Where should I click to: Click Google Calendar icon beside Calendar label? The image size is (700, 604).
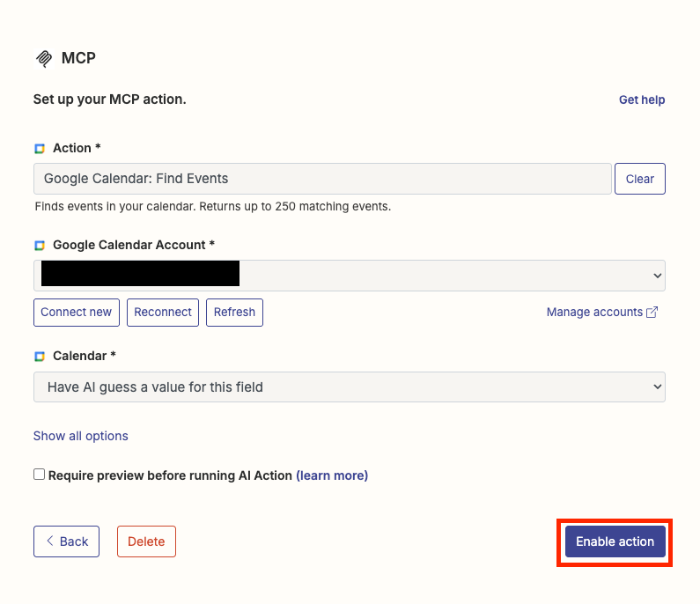pos(40,357)
